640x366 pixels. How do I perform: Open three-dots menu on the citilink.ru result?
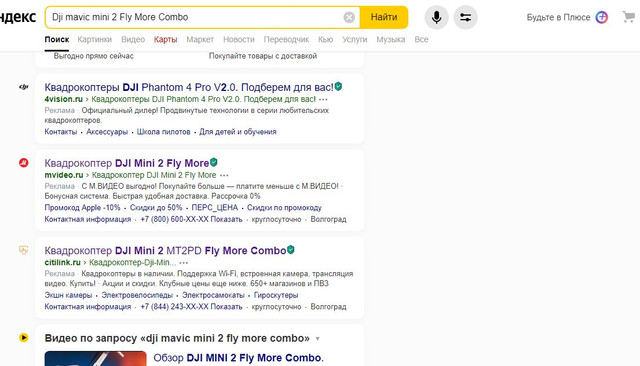tap(184, 263)
